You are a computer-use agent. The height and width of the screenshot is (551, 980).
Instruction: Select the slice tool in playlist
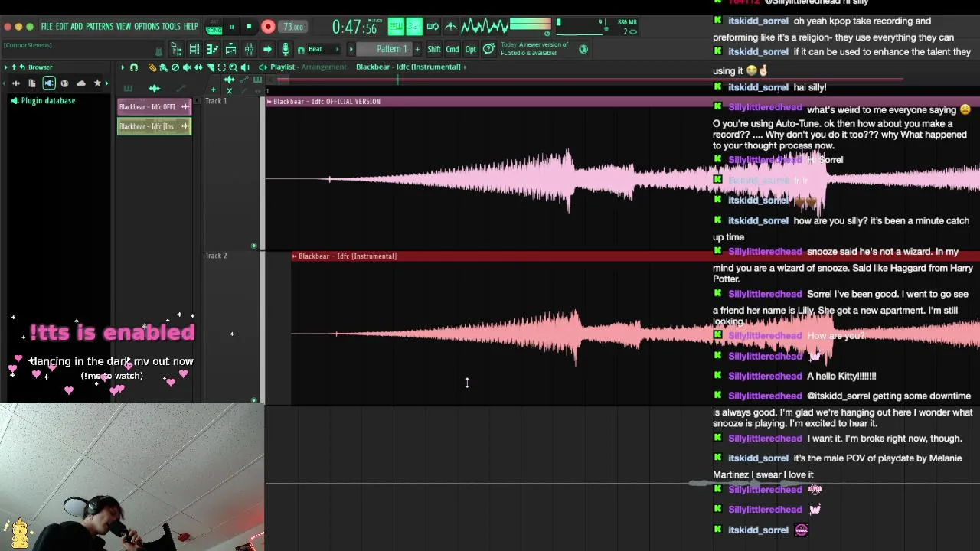click(211, 67)
